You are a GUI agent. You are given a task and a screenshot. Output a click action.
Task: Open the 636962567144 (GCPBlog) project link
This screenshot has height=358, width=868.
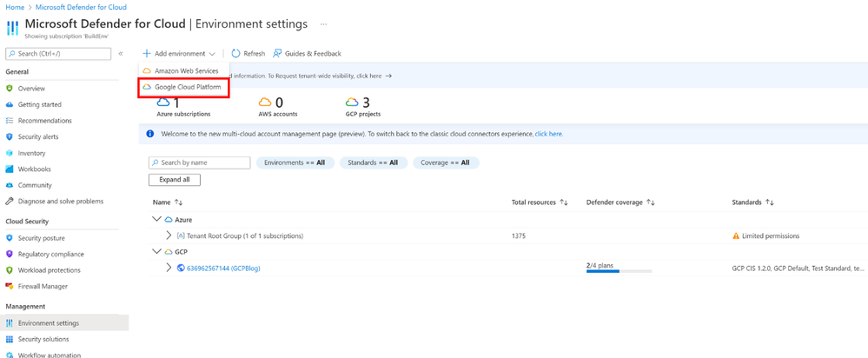click(223, 268)
